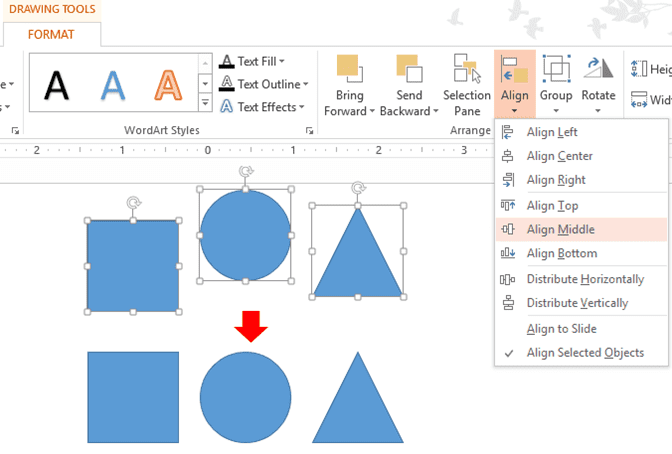
Task: Choose Distribute Horizontally
Action: coord(581,279)
